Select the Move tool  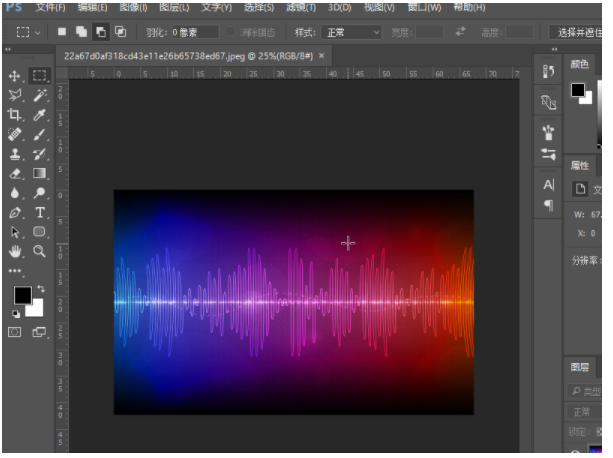click(x=14, y=76)
